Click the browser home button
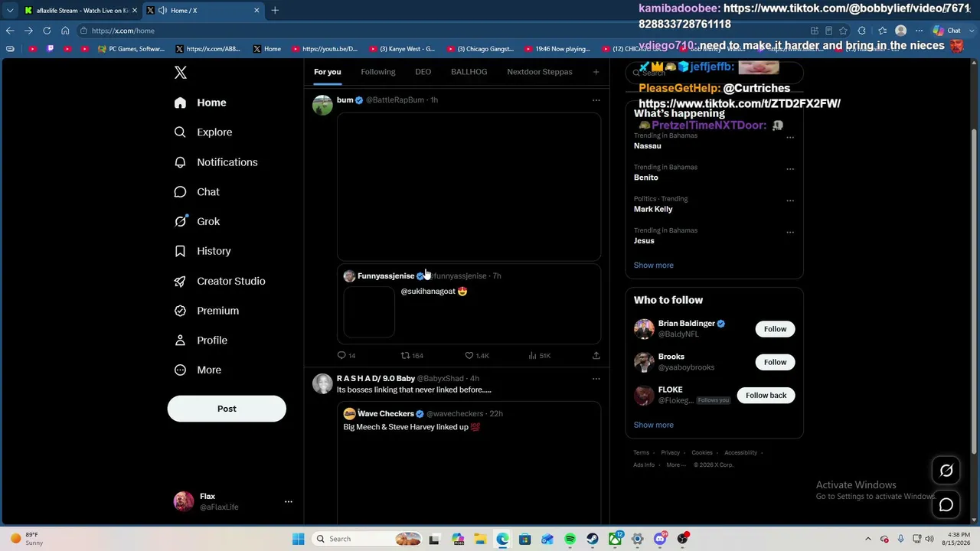980x551 pixels. coord(65,31)
